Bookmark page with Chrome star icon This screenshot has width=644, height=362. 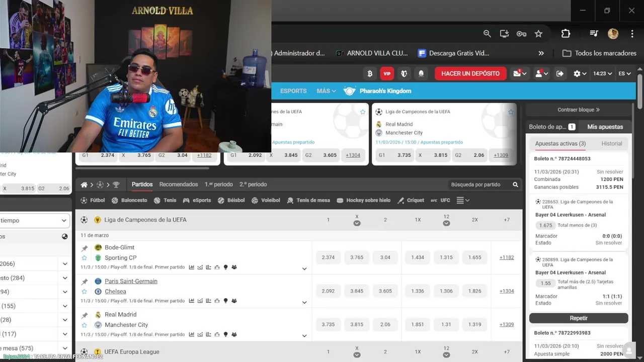click(x=538, y=34)
